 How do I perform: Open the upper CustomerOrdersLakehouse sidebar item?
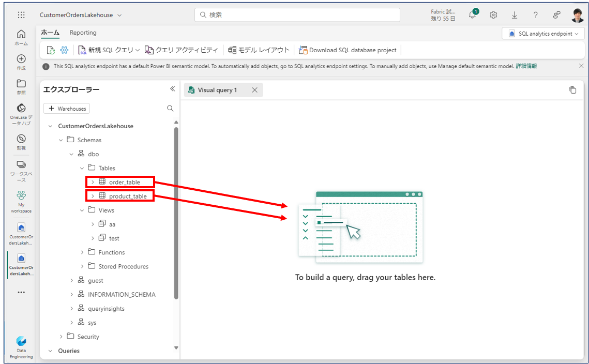21,234
